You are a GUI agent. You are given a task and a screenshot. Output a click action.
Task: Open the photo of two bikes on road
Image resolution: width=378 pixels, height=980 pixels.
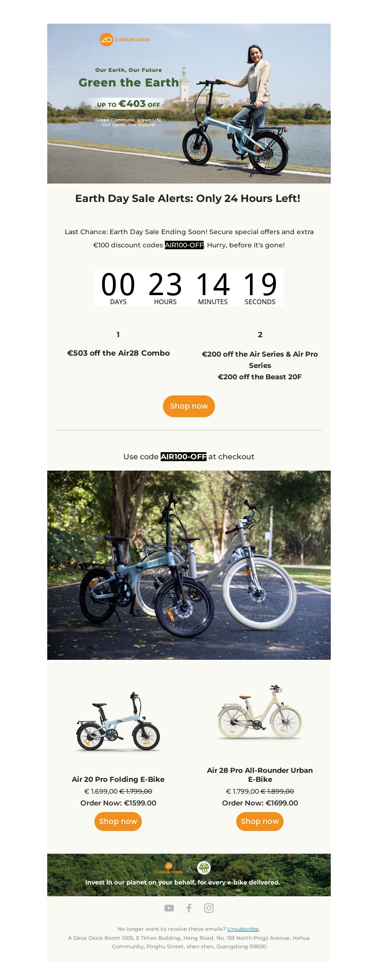point(189,565)
